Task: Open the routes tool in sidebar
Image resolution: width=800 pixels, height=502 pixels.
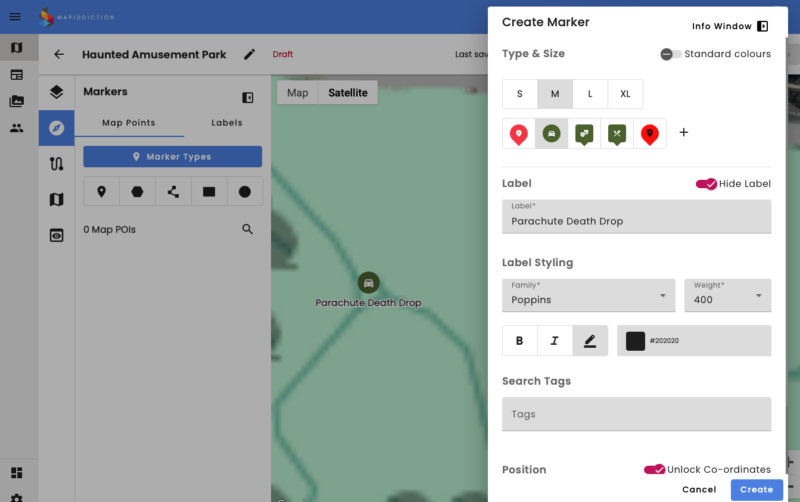Action: tap(57, 164)
